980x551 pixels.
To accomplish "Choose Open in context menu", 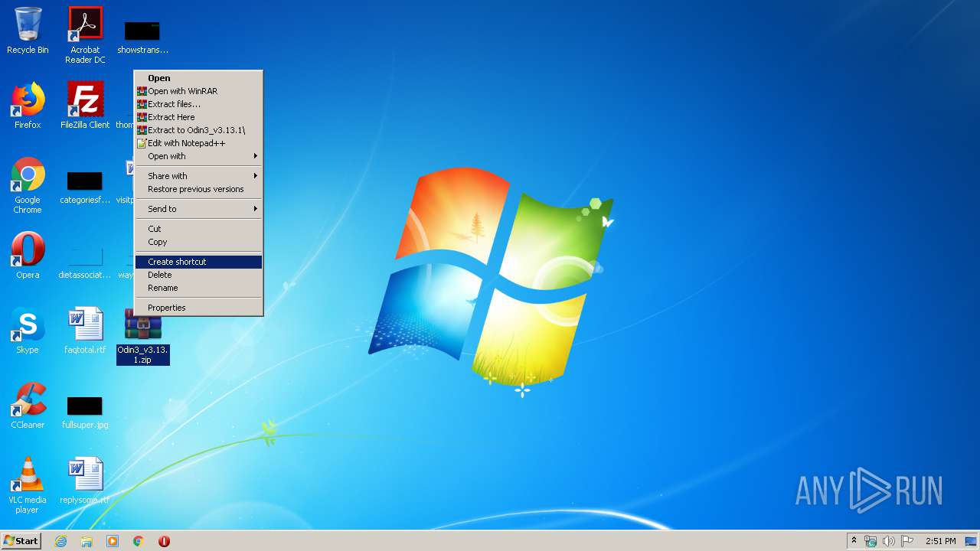I will (x=198, y=78).
